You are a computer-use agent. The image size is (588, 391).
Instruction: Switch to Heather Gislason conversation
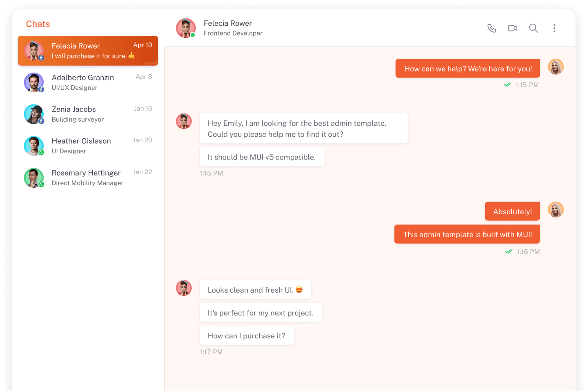pos(88,146)
